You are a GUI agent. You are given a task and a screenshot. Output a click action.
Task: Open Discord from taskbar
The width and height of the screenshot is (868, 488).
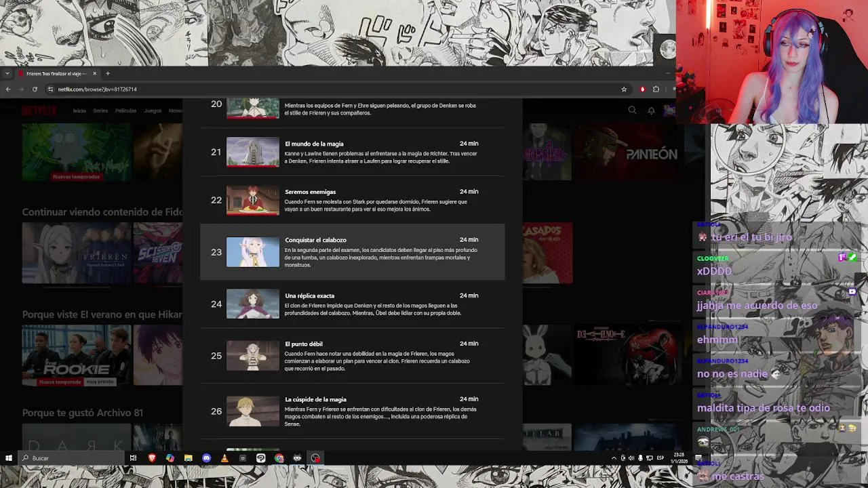pos(206,458)
